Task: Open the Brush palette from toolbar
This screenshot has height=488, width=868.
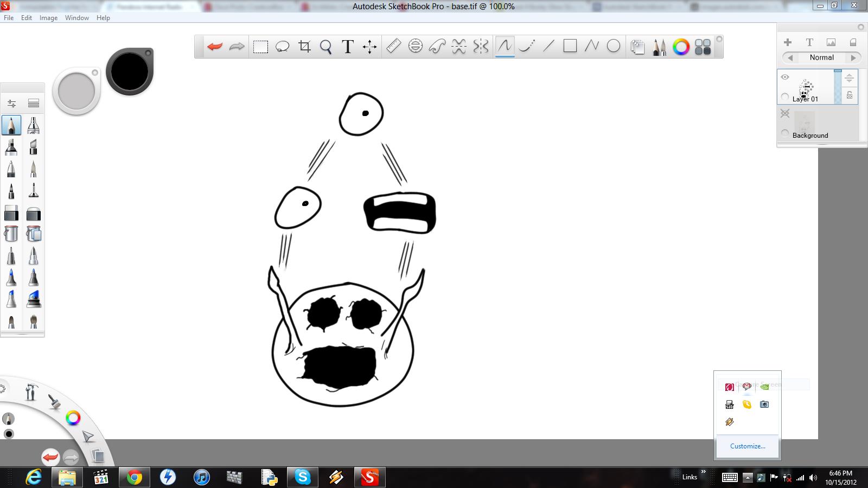Action: (660, 47)
